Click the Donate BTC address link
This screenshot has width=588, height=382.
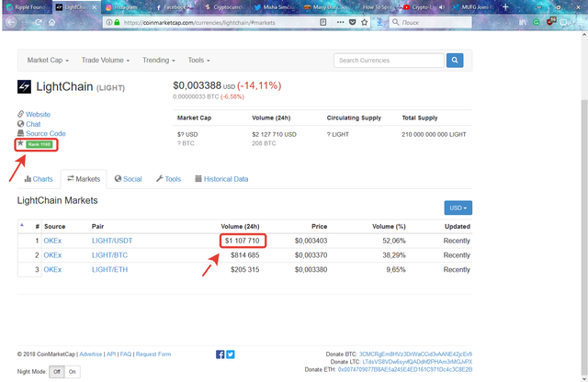(x=415, y=354)
